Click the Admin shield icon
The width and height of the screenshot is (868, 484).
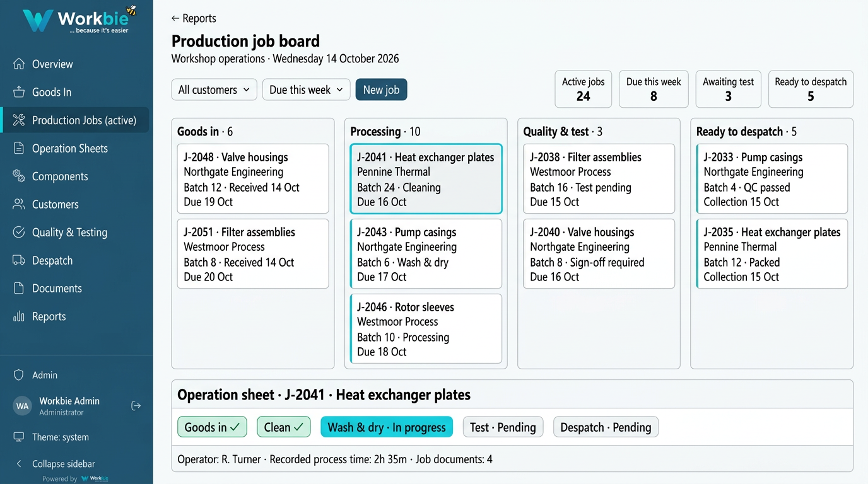click(x=19, y=375)
